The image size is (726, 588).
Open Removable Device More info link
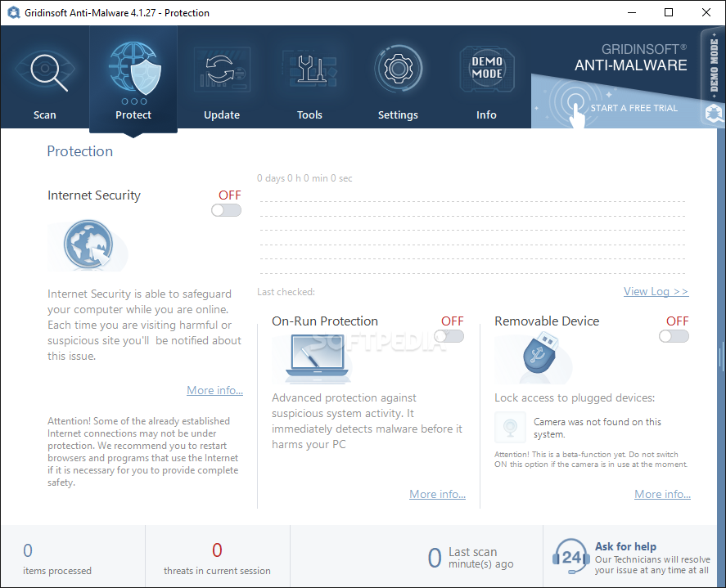pos(662,494)
